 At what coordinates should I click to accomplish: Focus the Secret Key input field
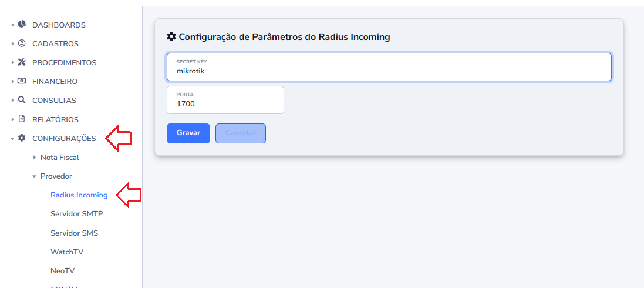[389, 67]
